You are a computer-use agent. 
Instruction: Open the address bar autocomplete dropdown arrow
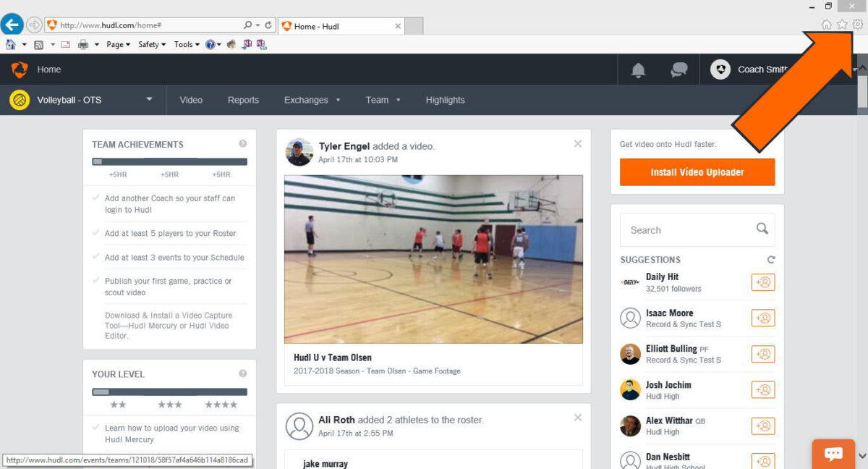258,25
